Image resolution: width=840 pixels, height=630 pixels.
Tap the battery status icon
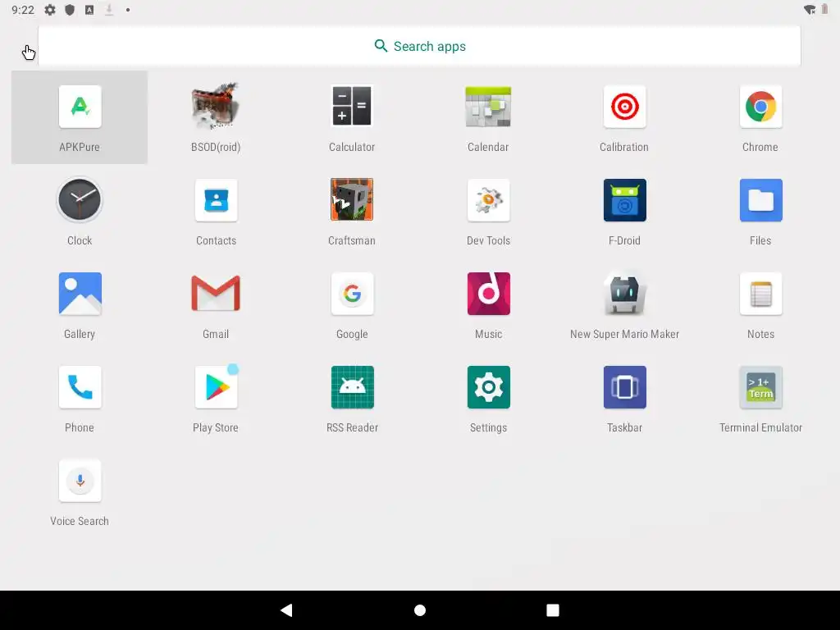[824, 10]
